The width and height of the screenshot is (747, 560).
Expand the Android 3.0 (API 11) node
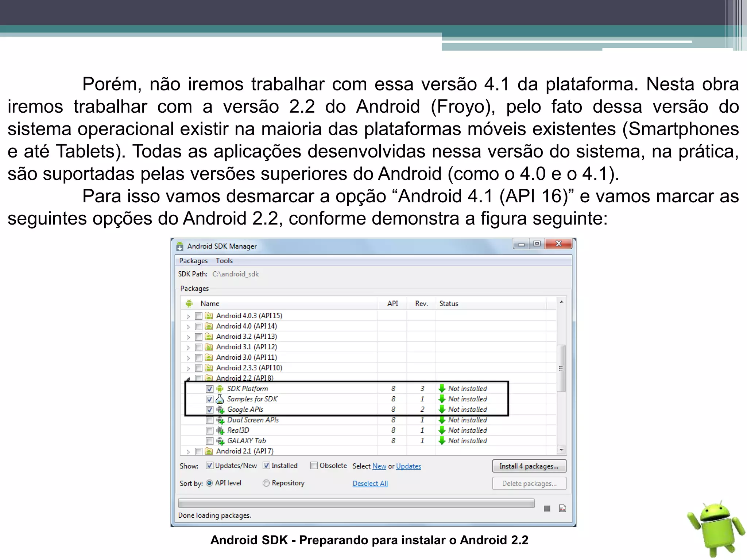pyautogui.click(x=188, y=358)
